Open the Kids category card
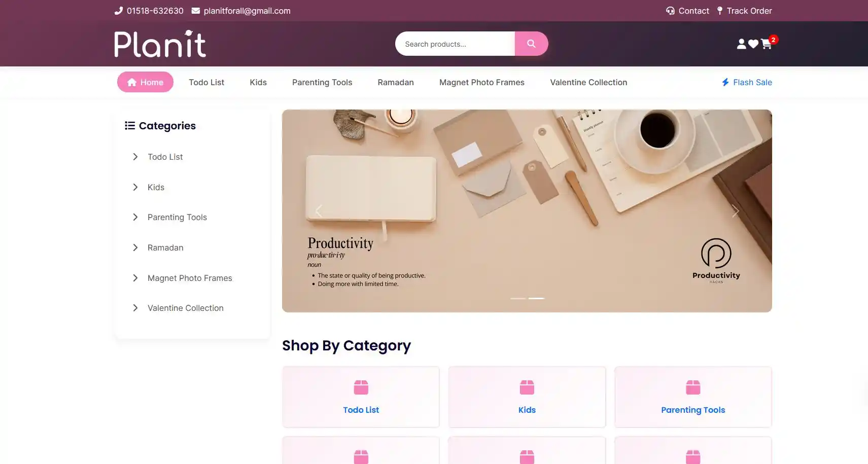 pyautogui.click(x=527, y=397)
